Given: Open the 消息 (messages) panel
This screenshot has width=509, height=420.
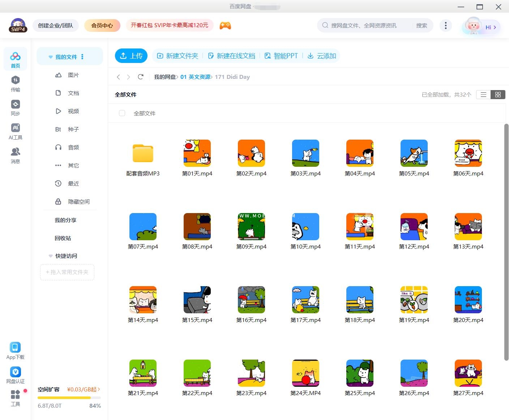Looking at the screenshot, I should point(15,154).
